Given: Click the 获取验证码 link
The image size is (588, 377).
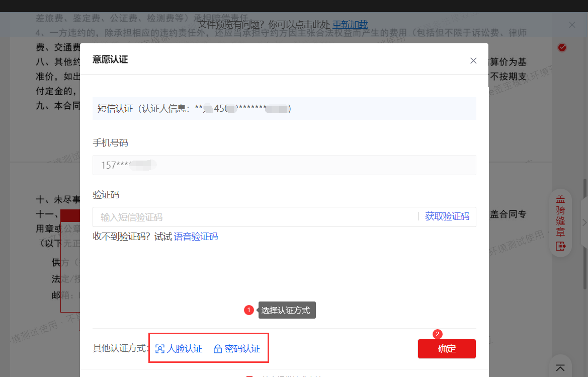Looking at the screenshot, I should 447,216.
